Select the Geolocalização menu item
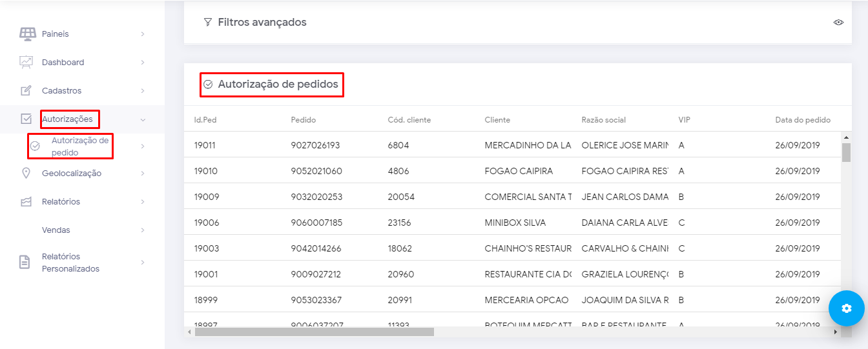Screen dimensions: 868x349 (71, 173)
